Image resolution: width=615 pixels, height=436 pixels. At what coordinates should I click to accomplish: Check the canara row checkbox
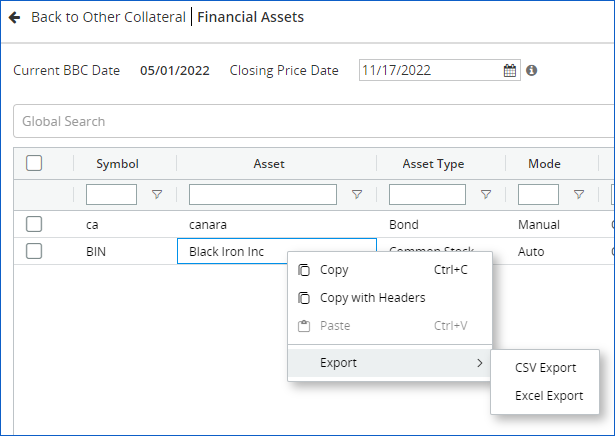click(x=34, y=224)
